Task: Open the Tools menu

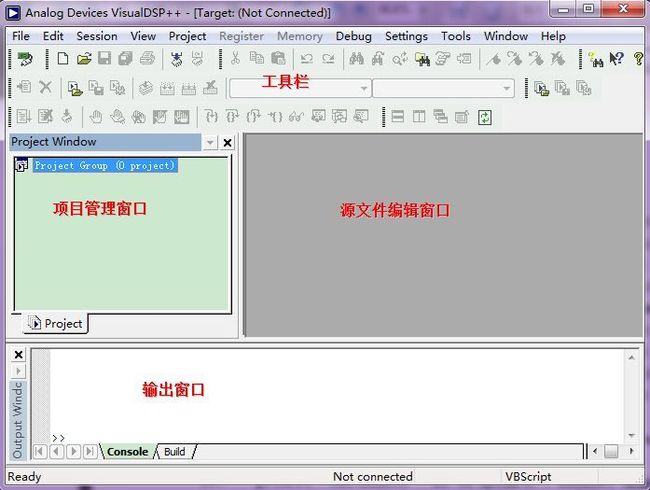Action: [x=456, y=36]
